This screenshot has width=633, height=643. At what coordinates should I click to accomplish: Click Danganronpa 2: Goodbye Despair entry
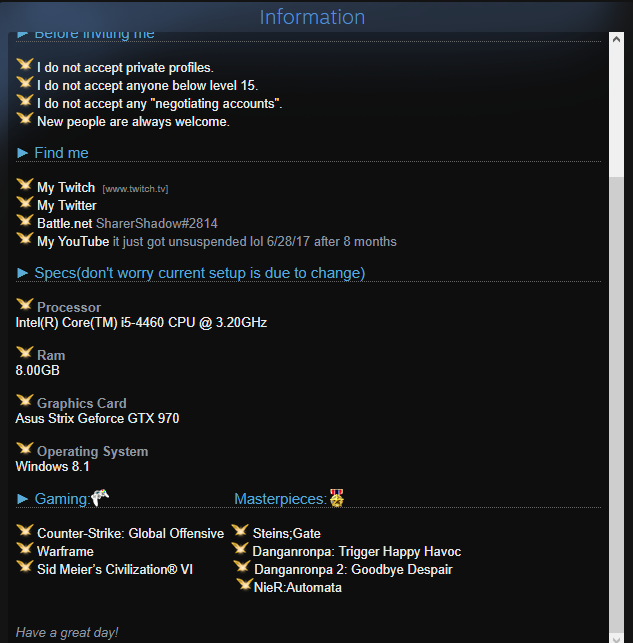pyautogui.click(x=353, y=570)
